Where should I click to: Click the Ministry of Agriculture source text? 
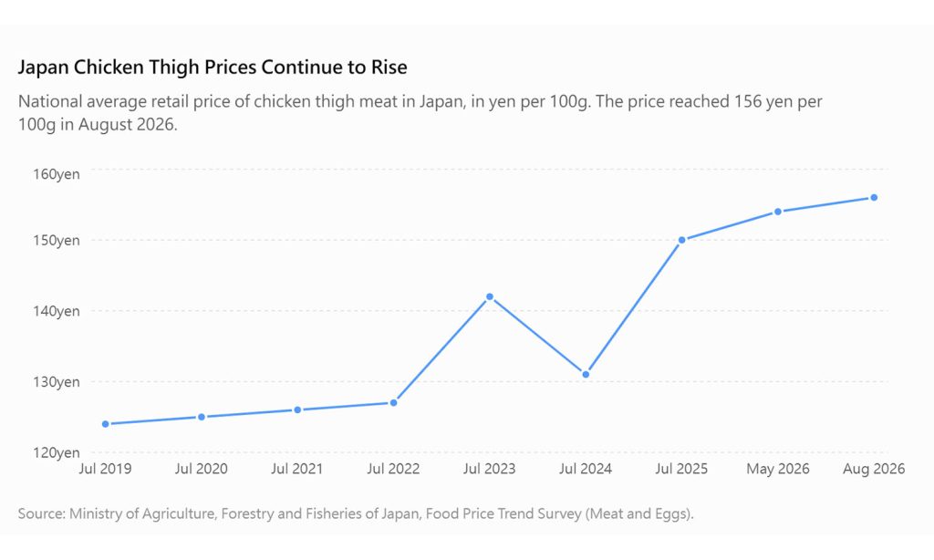click(356, 513)
